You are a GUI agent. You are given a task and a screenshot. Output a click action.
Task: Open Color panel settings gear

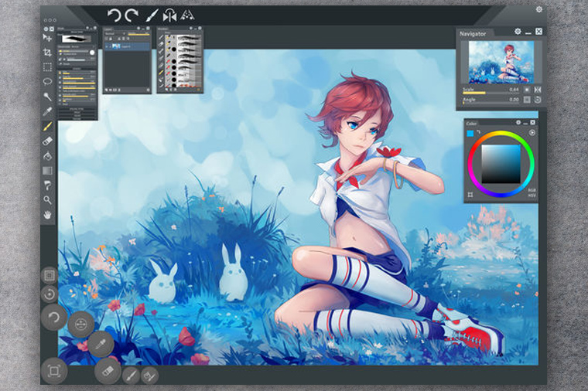coord(518,122)
